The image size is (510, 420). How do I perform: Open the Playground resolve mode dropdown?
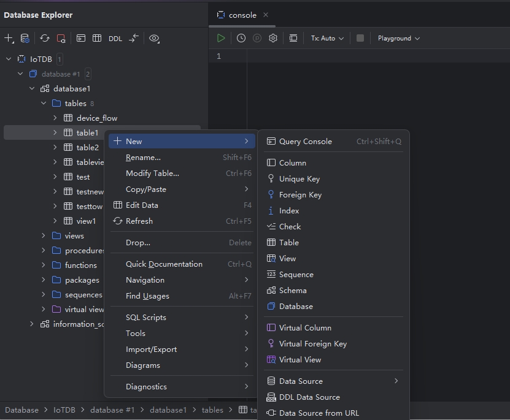pos(399,38)
